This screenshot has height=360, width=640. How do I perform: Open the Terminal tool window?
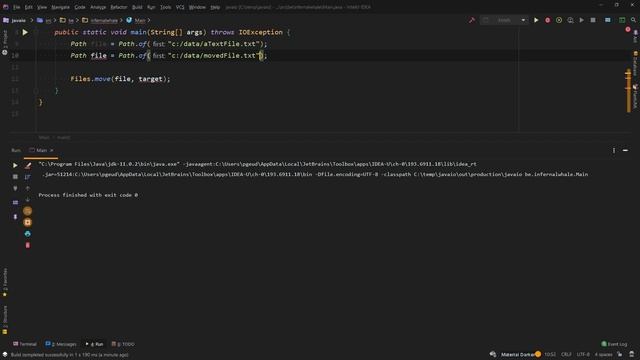click(x=24, y=344)
